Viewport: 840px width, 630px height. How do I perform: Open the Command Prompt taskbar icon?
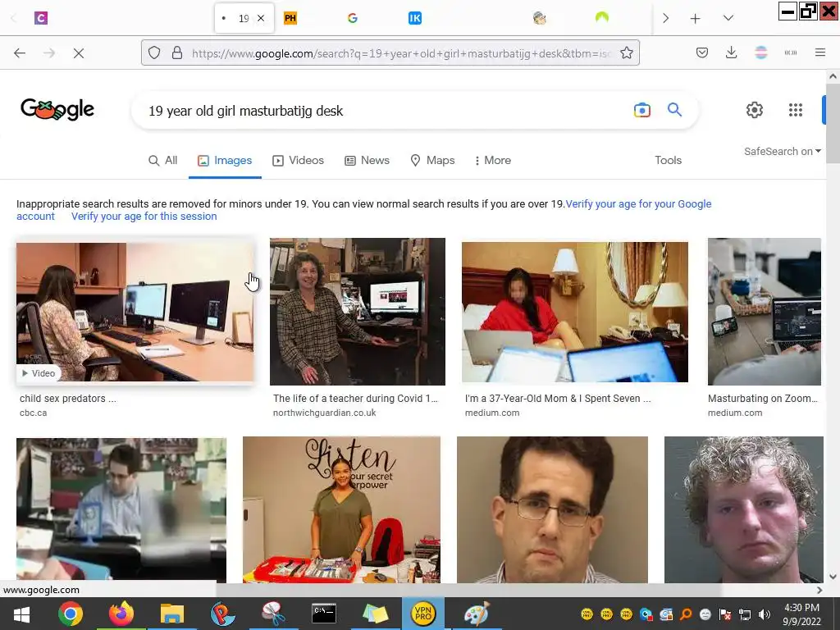point(324,614)
